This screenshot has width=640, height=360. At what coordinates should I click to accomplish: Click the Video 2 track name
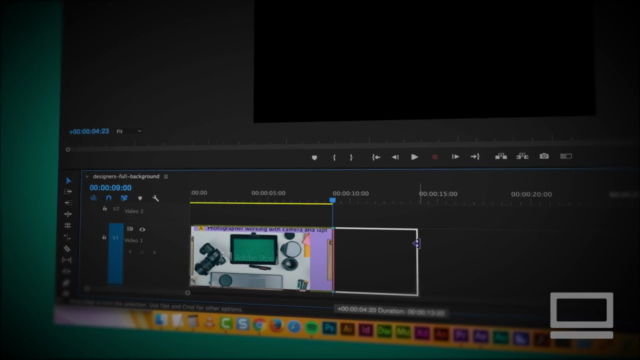pyautogui.click(x=134, y=211)
